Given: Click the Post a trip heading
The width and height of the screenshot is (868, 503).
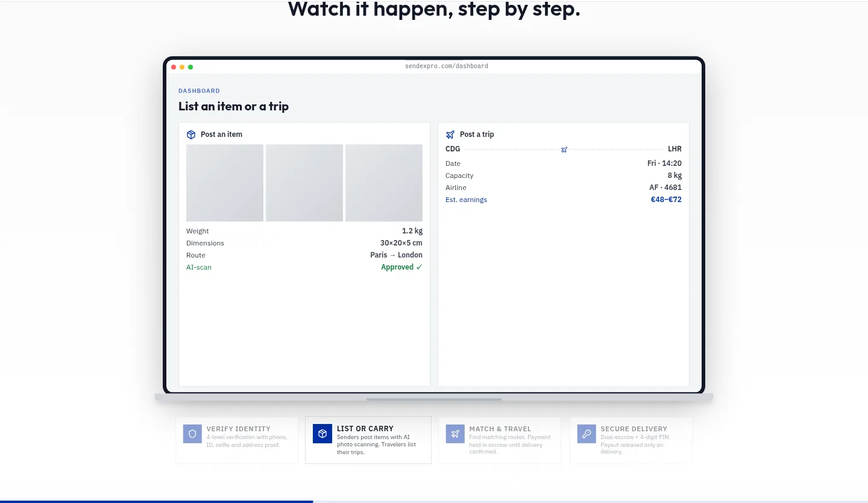Looking at the screenshot, I should click(477, 134).
